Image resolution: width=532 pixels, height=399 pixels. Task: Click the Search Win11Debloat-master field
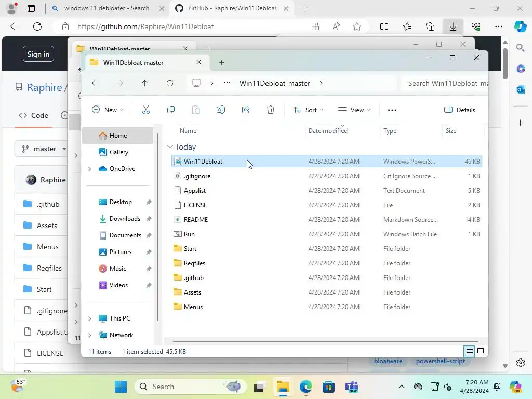click(445, 83)
